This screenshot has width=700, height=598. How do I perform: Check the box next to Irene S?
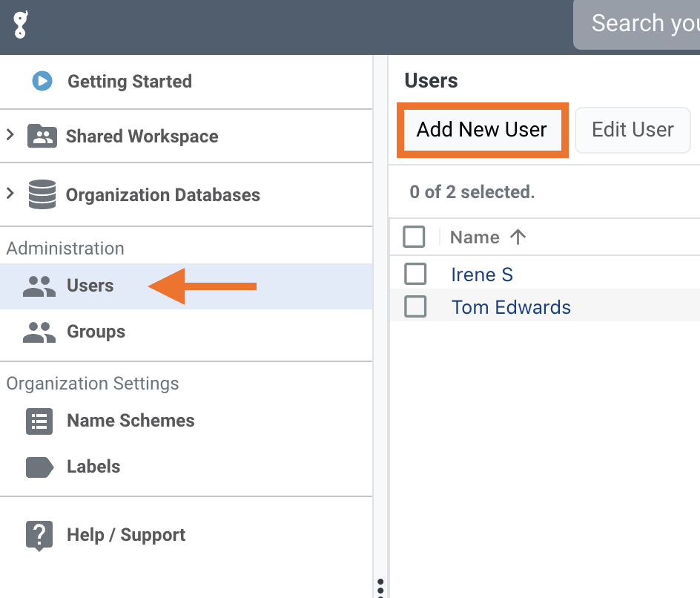(415, 275)
